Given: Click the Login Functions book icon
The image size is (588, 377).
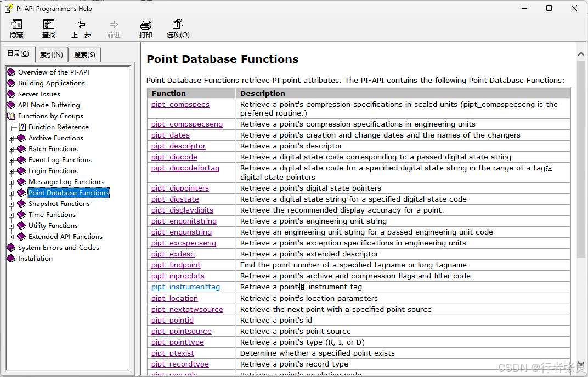Looking at the screenshot, I should (x=22, y=171).
